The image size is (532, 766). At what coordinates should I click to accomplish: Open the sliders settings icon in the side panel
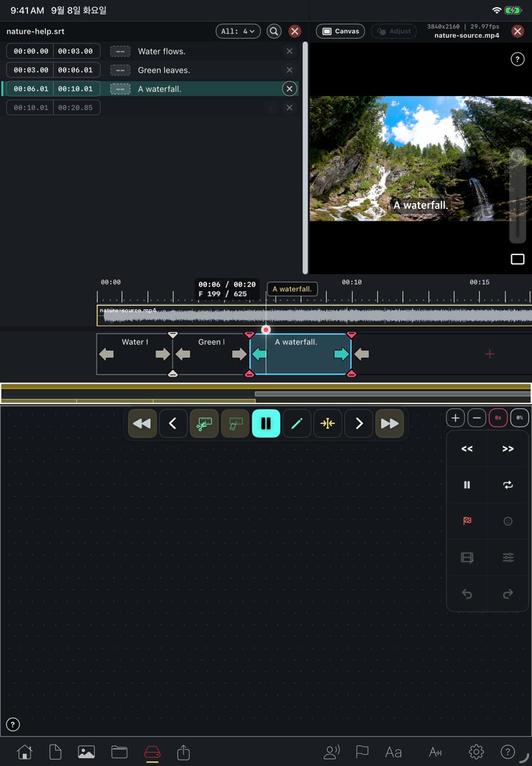[508, 558]
